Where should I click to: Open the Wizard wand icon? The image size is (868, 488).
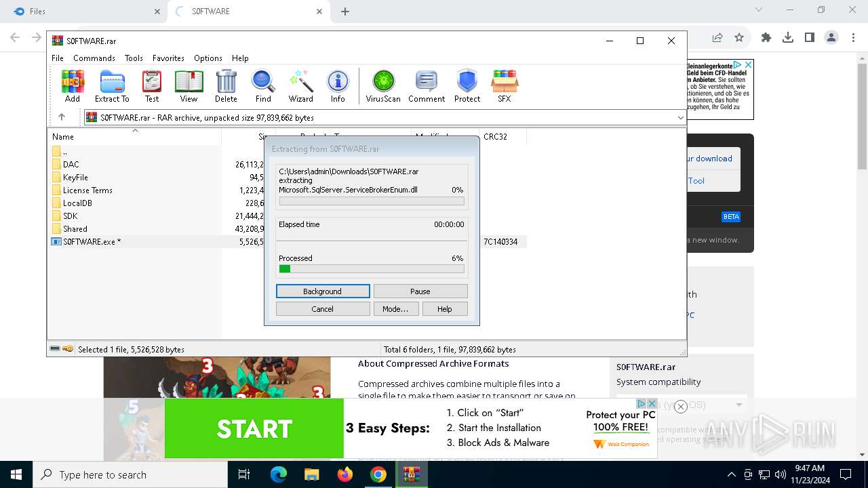pyautogui.click(x=301, y=86)
